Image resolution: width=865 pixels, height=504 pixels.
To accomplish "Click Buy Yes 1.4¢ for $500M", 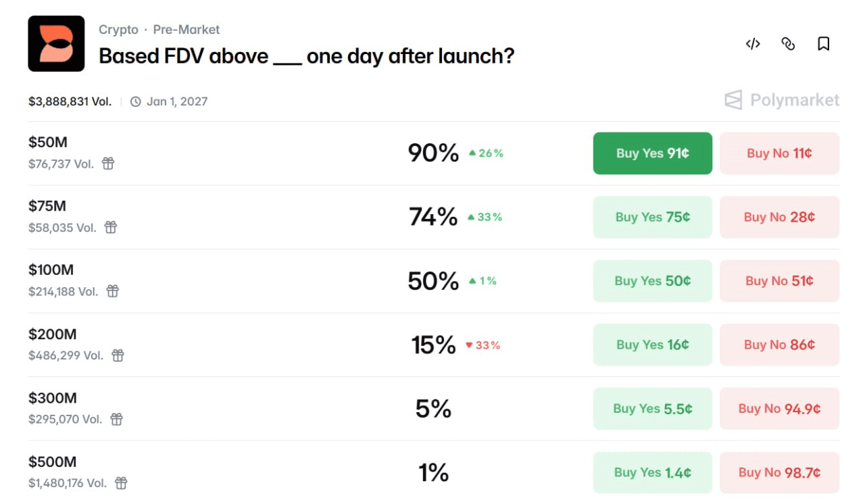I will [652, 472].
